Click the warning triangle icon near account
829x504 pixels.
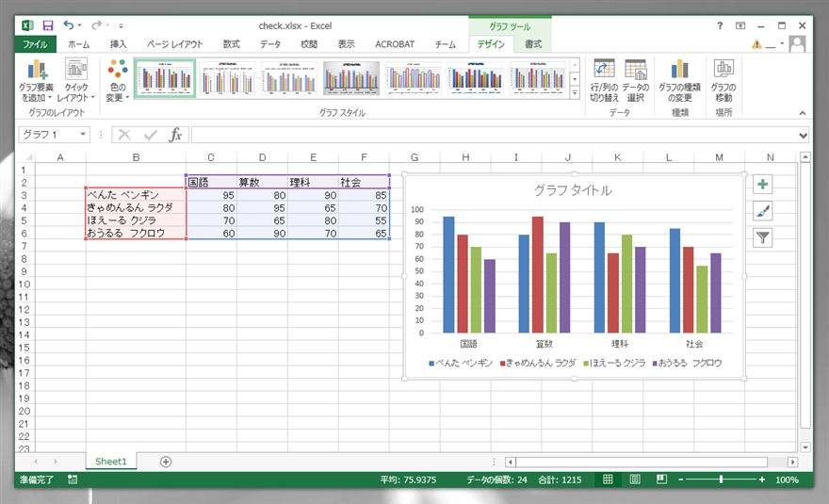click(756, 44)
